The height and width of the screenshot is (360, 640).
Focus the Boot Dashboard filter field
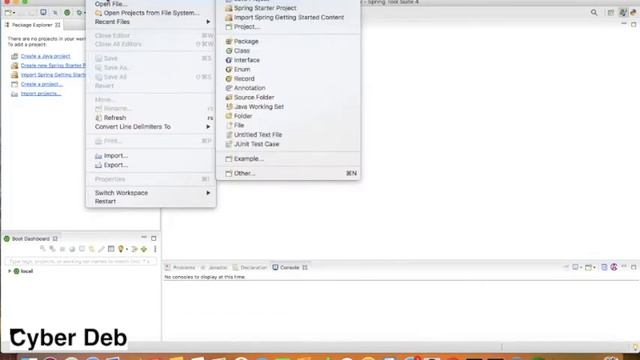(80, 261)
